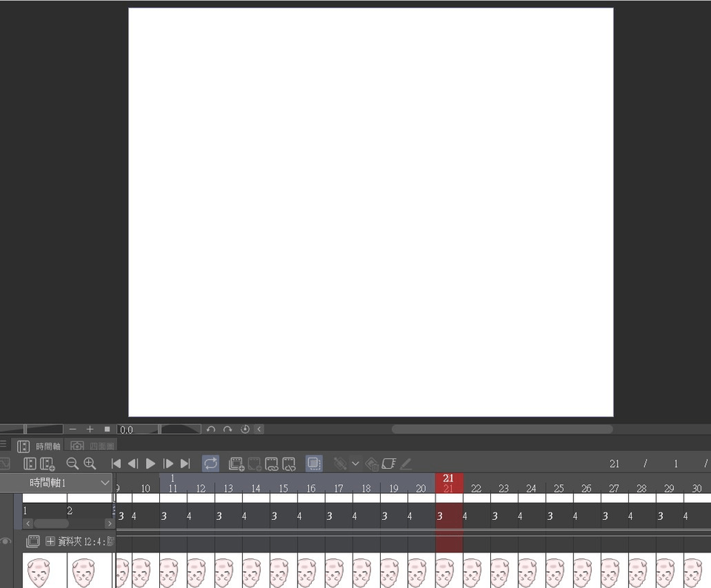Expand the 資料夾 12:4 folder
This screenshot has width=711, height=588.
coord(50,541)
